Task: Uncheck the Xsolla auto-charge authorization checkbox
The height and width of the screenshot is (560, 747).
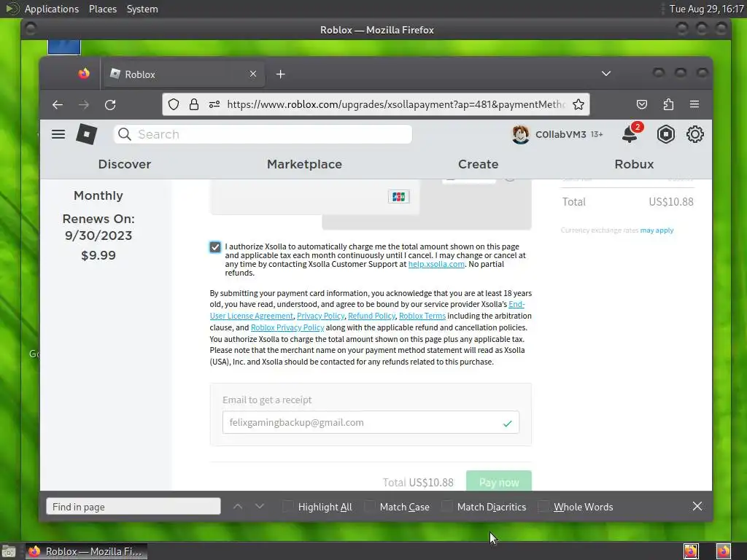Action: 215,247
